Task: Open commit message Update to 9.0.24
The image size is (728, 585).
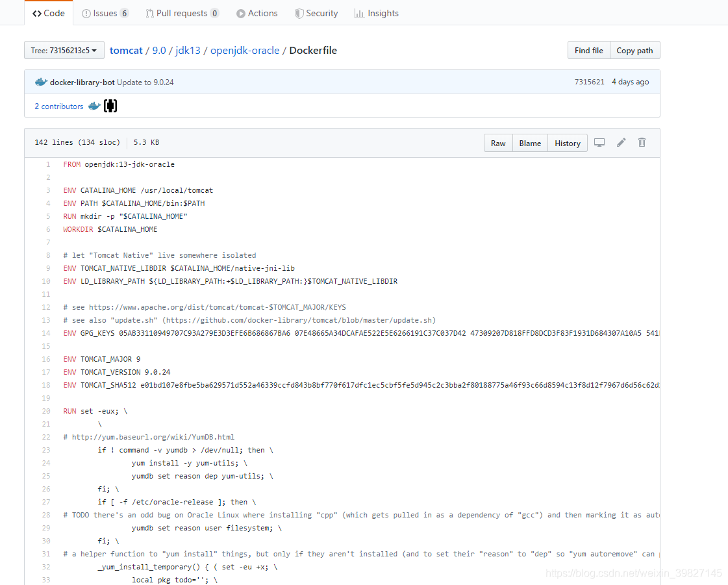Action: coord(145,82)
